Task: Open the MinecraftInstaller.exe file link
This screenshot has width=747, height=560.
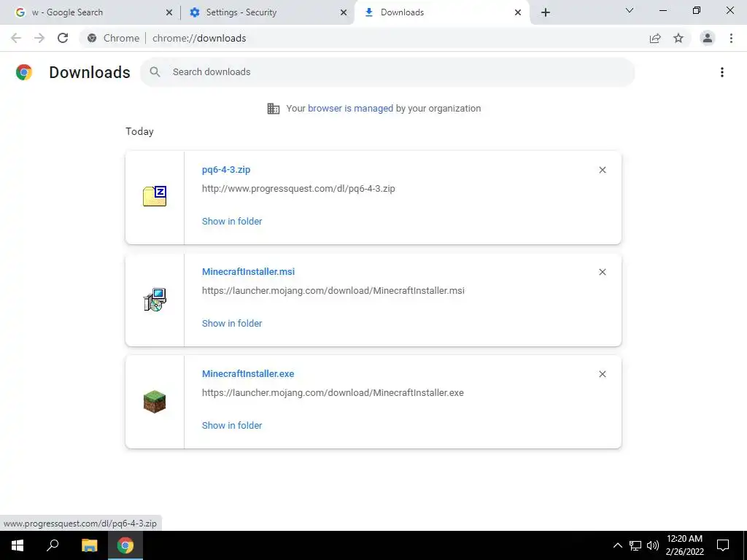Action: [x=248, y=374]
